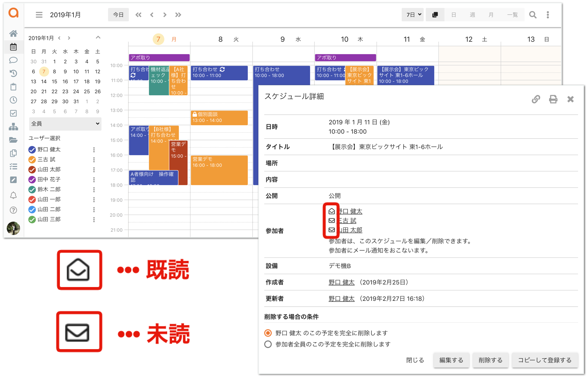
Task: Open the 全員 group dropdown
Action: [x=65, y=124]
